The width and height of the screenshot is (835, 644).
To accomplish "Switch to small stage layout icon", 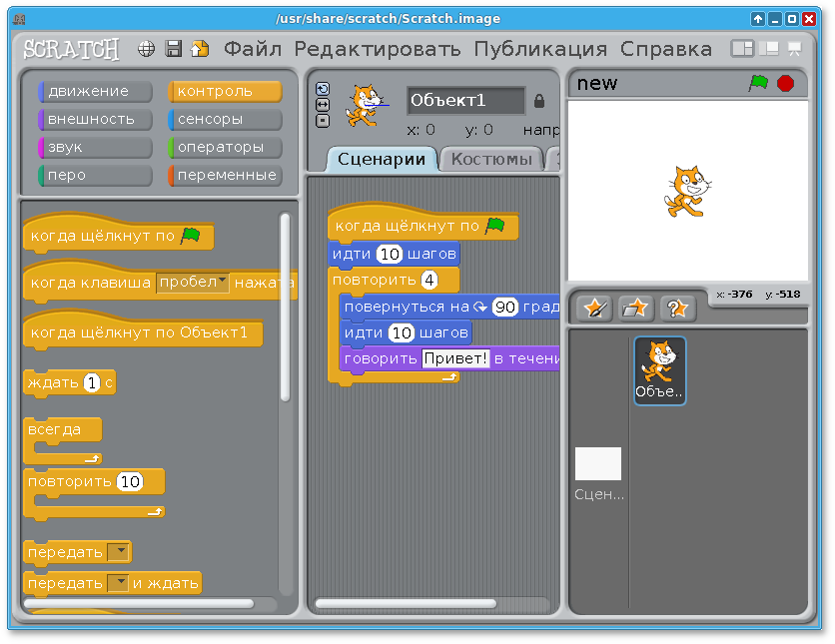I will [742, 49].
